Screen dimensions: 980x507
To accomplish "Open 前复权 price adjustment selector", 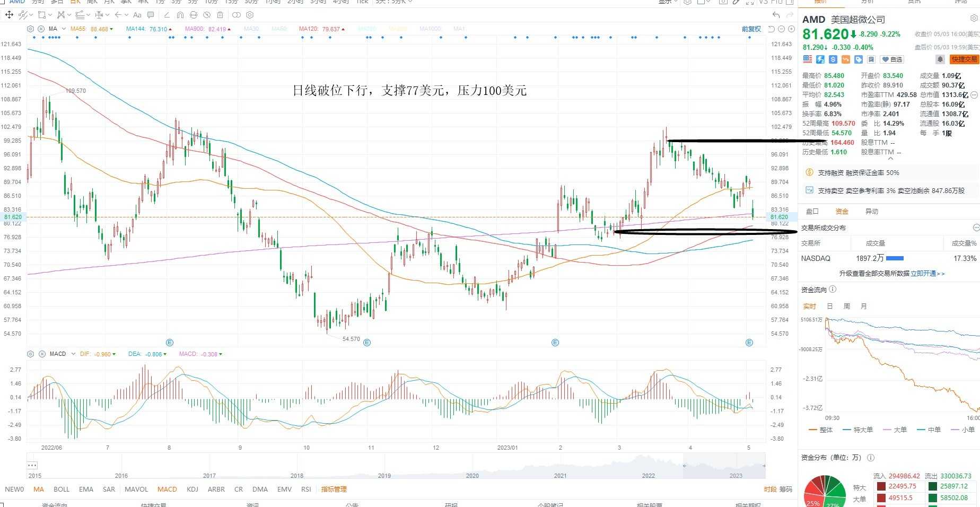I will pos(751,29).
